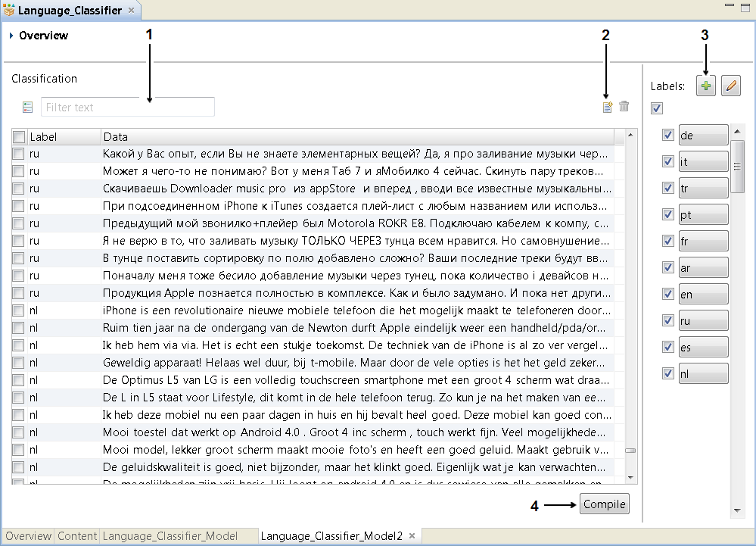The height and width of the screenshot is (546, 756).
Task: Click the labels panel scrollbar thumb
Action: [737, 167]
